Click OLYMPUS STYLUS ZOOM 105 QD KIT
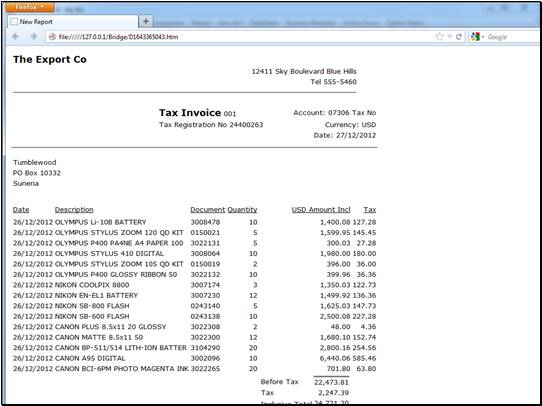The image size is (542, 406). click(119, 264)
